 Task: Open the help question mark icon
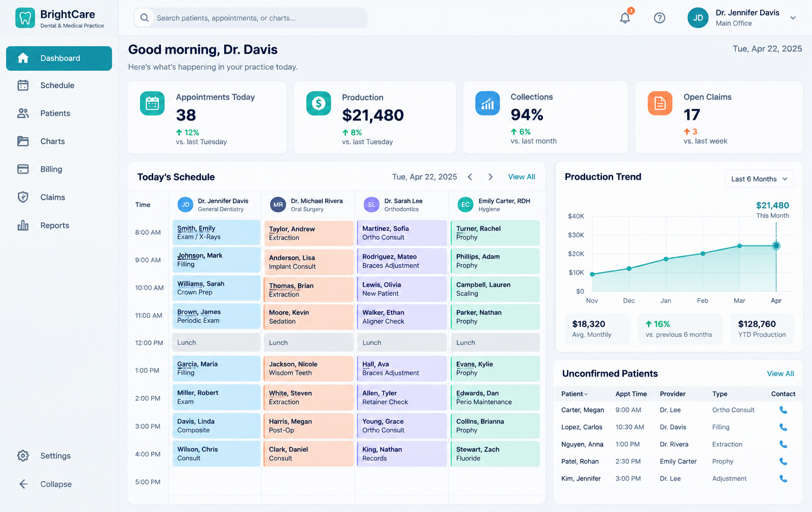click(659, 18)
